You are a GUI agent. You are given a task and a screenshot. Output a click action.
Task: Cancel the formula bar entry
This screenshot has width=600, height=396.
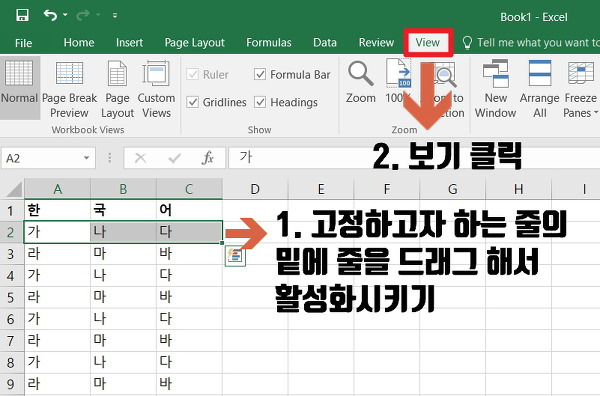[140, 158]
